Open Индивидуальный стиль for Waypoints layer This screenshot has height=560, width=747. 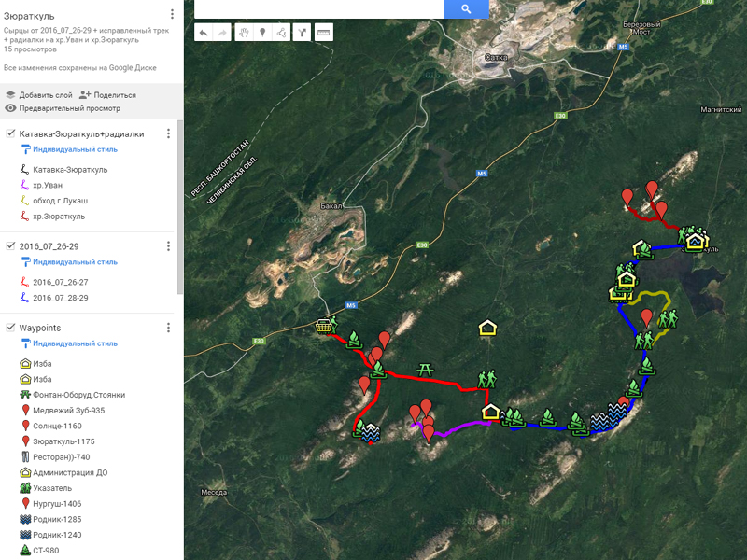(x=75, y=343)
